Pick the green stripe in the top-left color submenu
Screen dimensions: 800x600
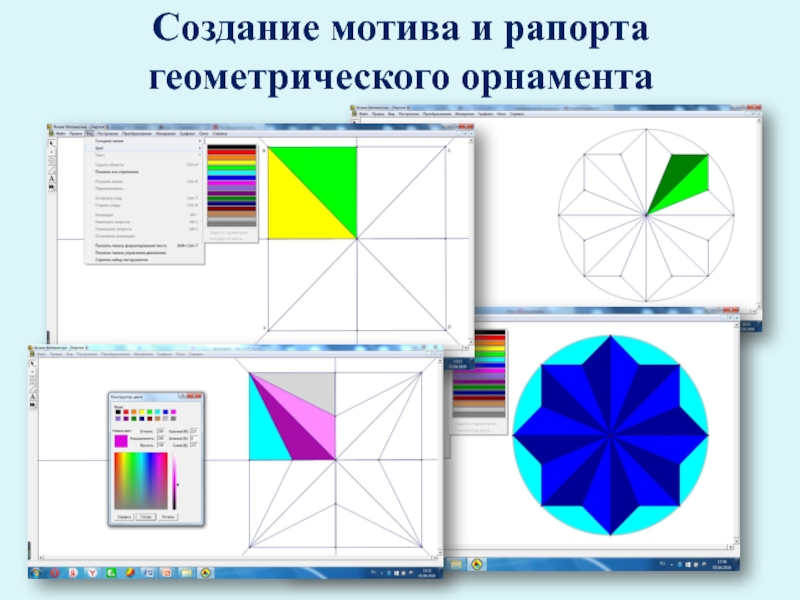[x=232, y=167]
